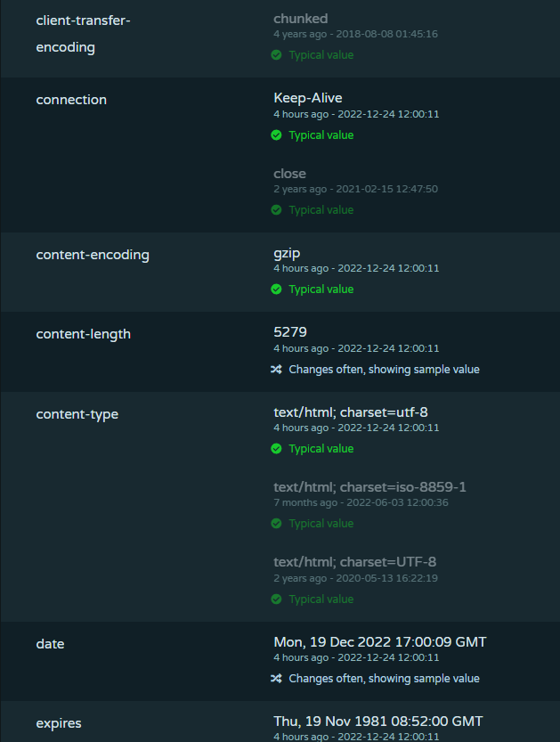Click the content-encoding header label

(93, 255)
